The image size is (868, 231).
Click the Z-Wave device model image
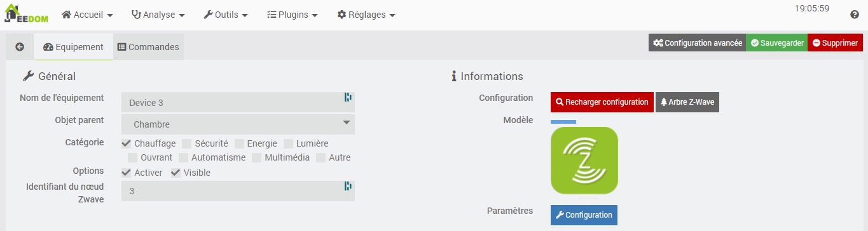(x=584, y=161)
